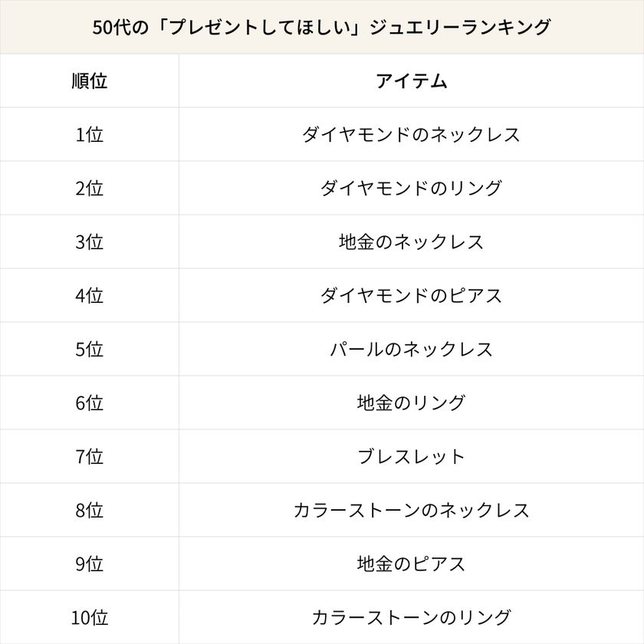Click the 1位 rank cell
Viewport: 644px width, 644px height.
(x=89, y=135)
